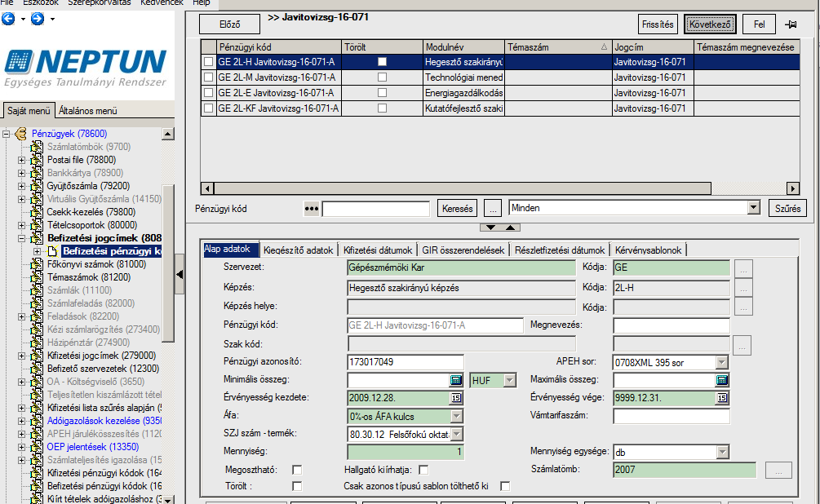Click the icon beside Témaszámok (81200)
820x504 pixels.
click(37, 277)
